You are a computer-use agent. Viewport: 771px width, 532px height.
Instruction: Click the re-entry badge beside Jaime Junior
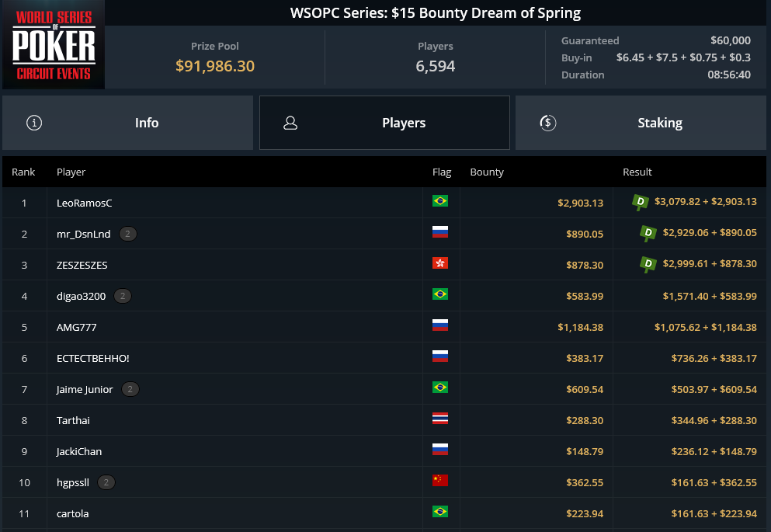pos(130,389)
